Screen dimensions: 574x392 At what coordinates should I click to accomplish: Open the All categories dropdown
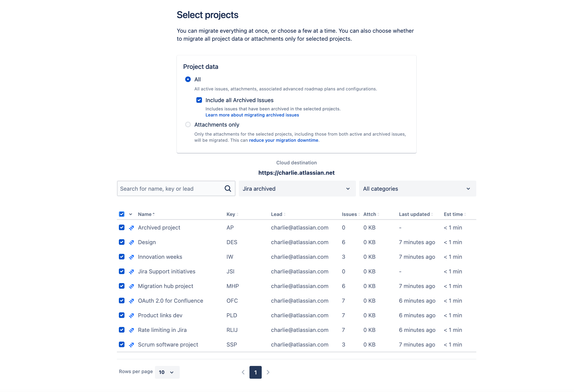coord(417,189)
